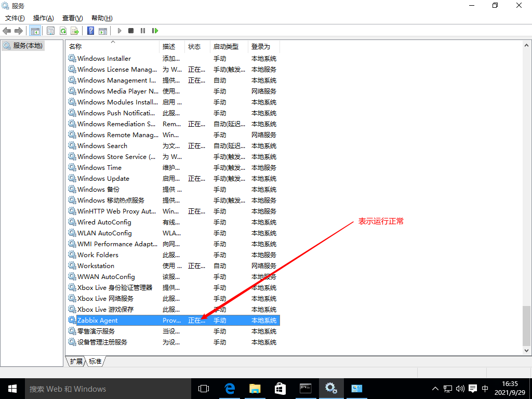Open the Help toolbar icon
Image resolution: width=532 pixels, height=399 pixels.
click(90, 31)
